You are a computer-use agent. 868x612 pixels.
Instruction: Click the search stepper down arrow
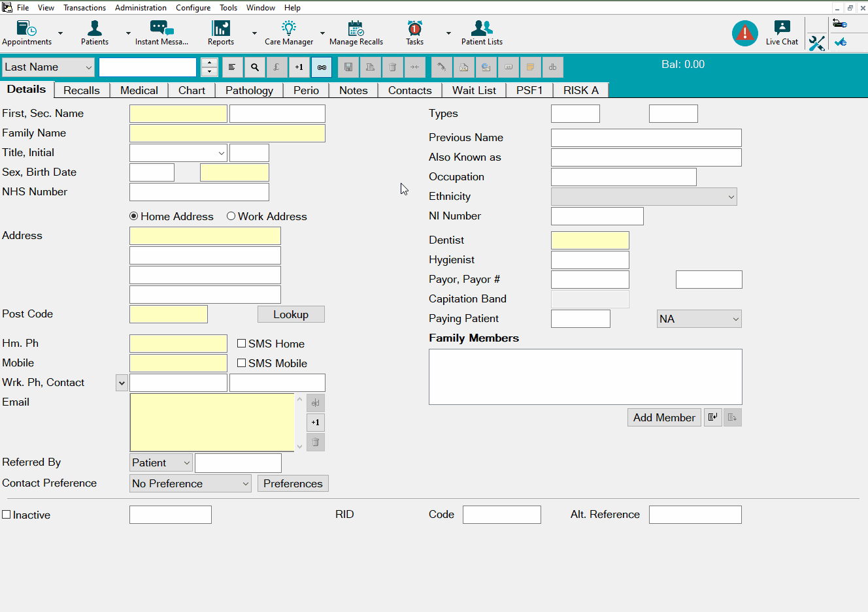(x=209, y=72)
